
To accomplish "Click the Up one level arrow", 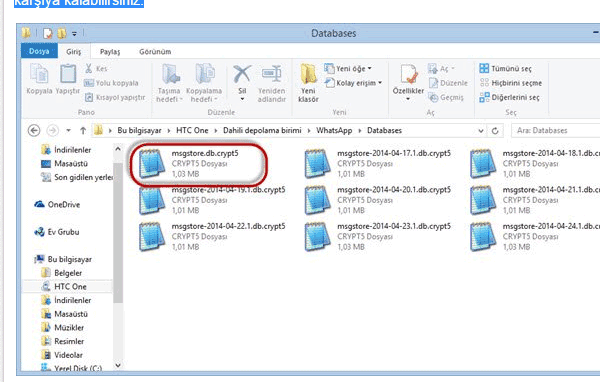I will pos(83,131).
